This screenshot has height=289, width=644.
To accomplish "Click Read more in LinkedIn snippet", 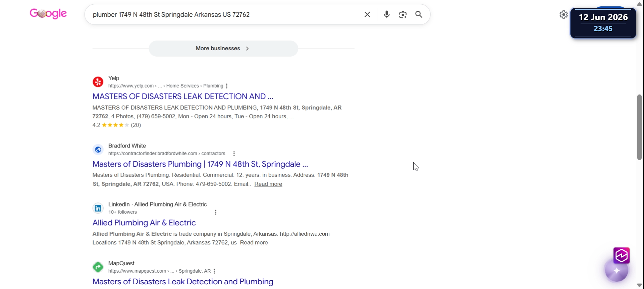I will point(254,243).
